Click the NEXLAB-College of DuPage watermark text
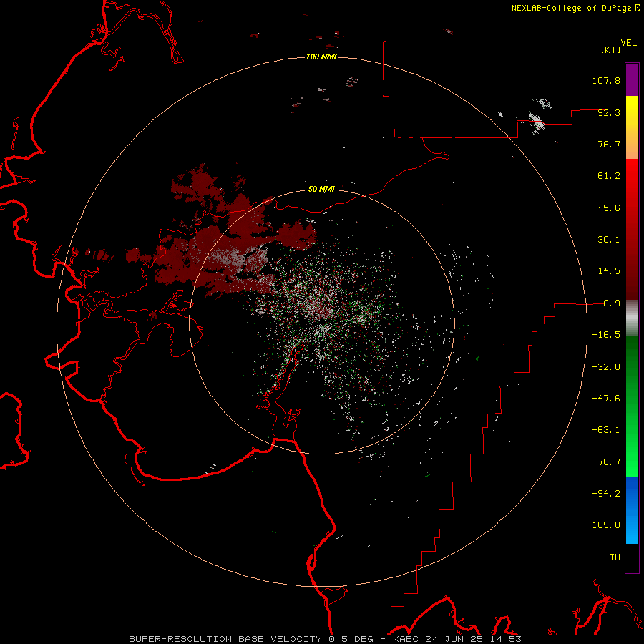Screen dimensions: 644x644 [571, 8]
